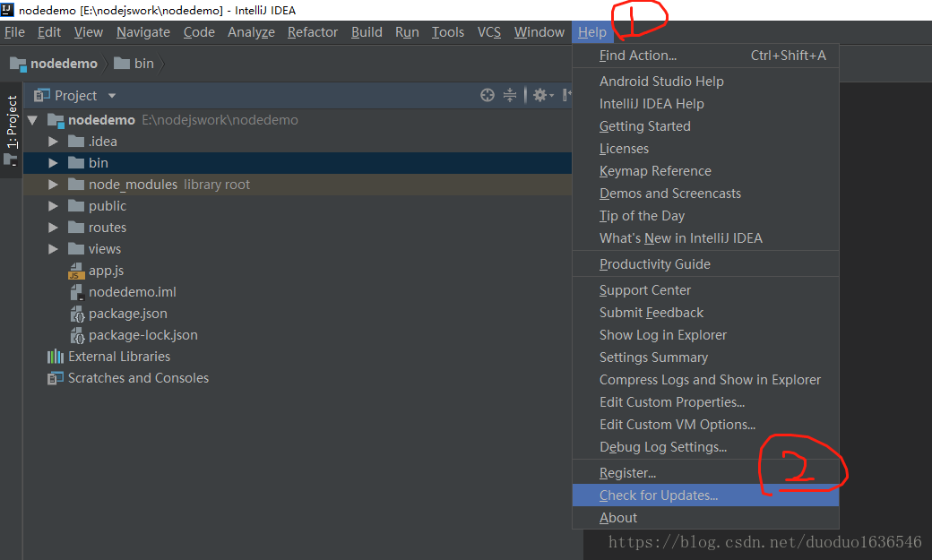Screen dimensions: 932x560
Task: Open Productivity Guide
Action: (x=705, y=264)
